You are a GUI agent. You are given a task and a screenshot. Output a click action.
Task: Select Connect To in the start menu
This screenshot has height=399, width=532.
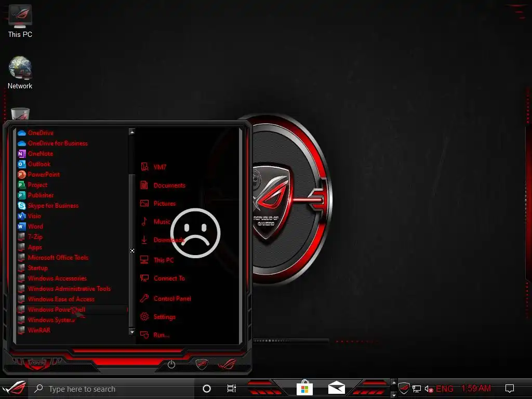163,278
